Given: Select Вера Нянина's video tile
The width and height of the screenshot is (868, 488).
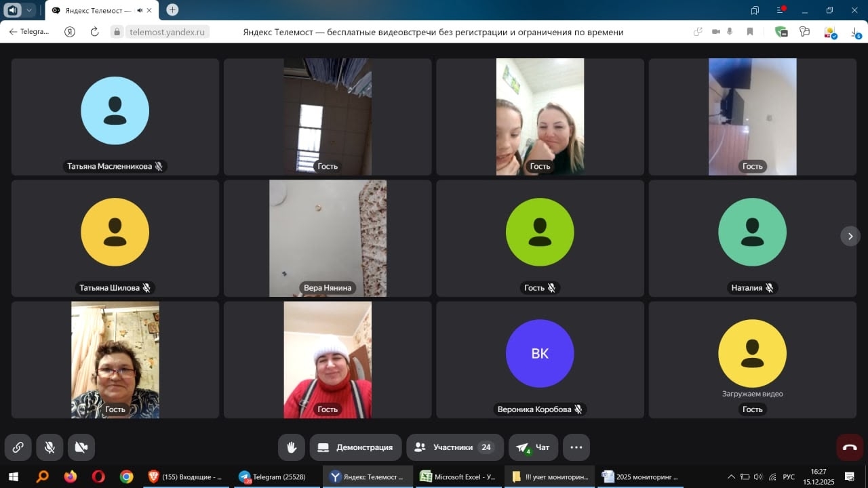Looking at the screenshot, I should coord(328,238).
